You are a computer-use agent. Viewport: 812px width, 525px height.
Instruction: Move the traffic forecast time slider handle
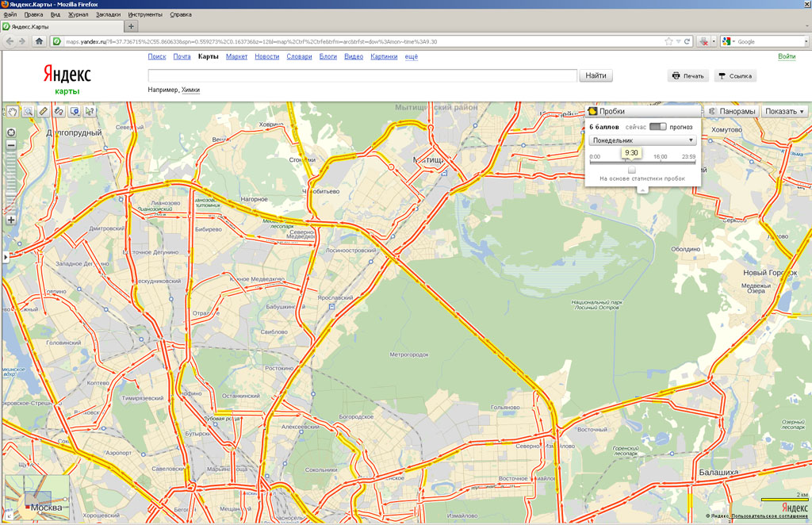pos(631,170)
